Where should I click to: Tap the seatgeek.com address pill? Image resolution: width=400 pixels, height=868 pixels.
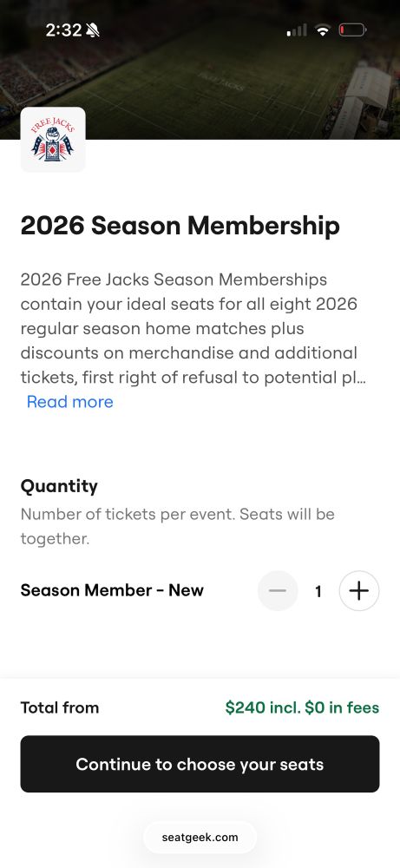click(x=200, y=837)
